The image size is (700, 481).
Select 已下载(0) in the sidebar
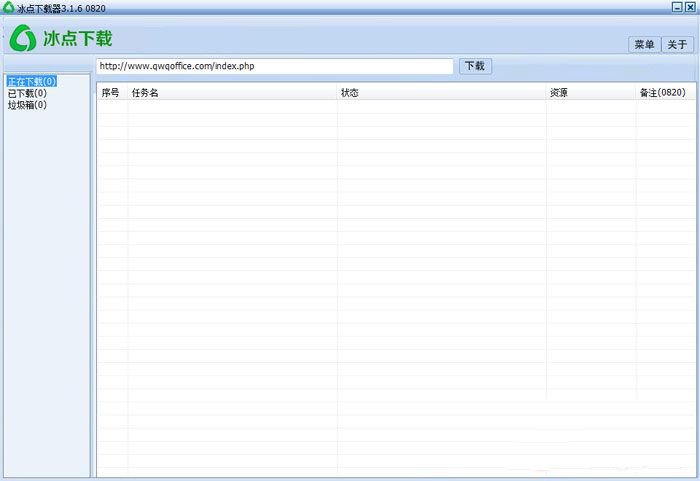tap(27, 93)
